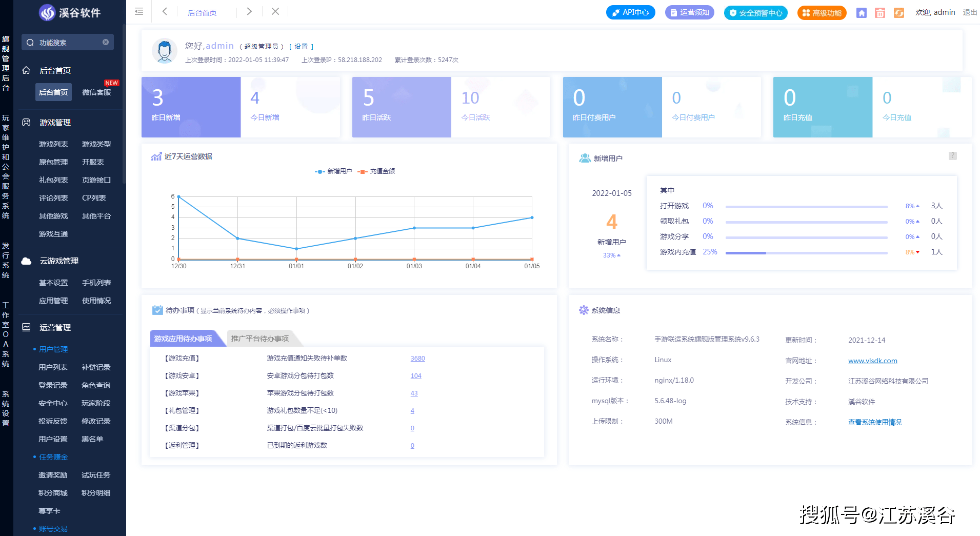Open the 3680 failed recharge count link

click(x=417, y=359)
